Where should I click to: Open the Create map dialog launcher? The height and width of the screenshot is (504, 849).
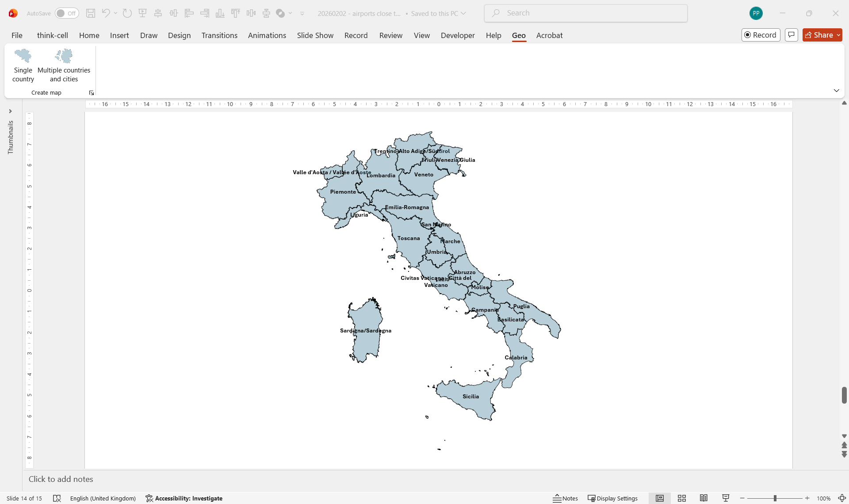point(92,93)
